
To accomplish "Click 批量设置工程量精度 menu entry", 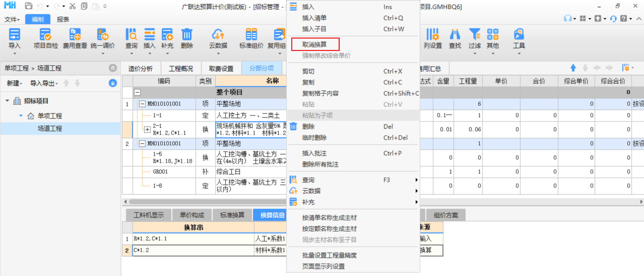I will 329,255.
